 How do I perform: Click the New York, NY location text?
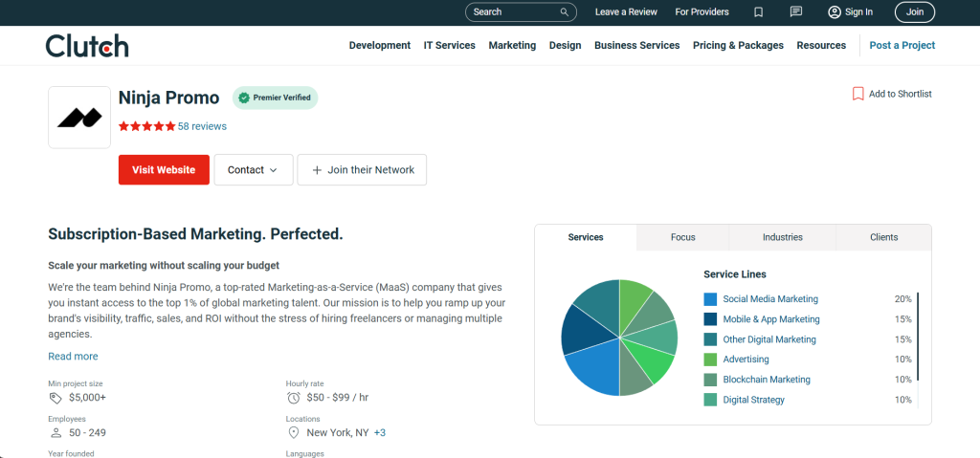pyautogui.click(x=338, y=433)
